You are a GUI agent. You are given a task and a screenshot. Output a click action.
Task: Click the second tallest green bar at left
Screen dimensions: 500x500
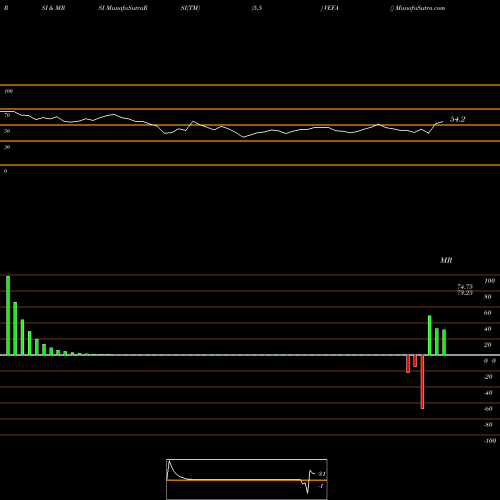tap(15, 329)
